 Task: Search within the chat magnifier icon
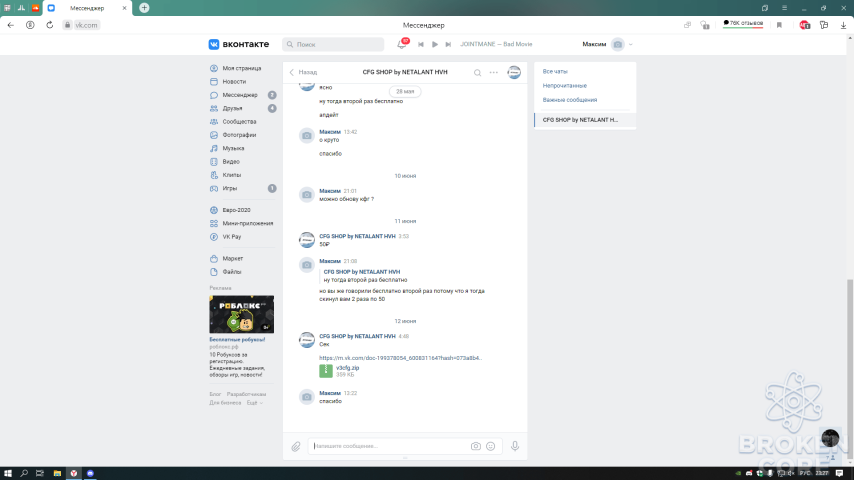[477, 72]
